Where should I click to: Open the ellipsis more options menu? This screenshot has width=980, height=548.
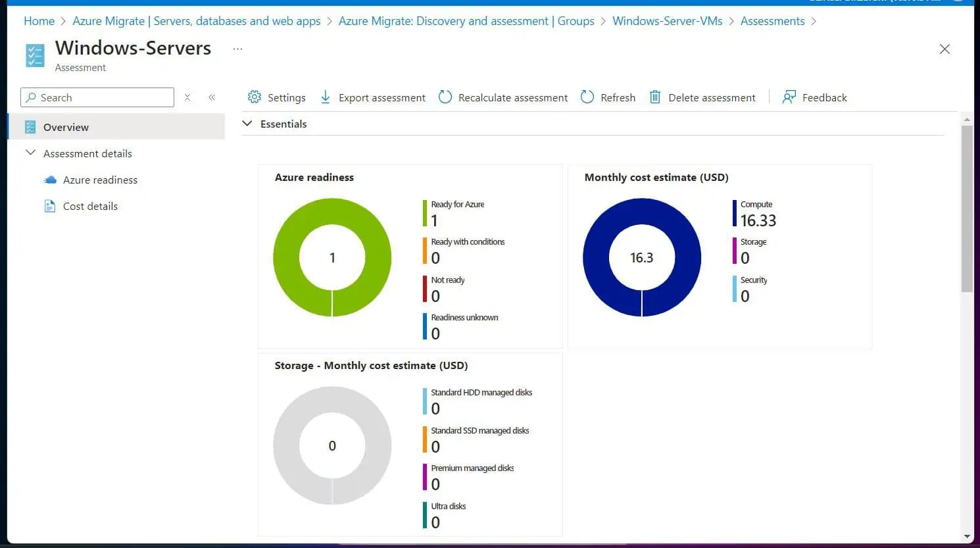coord(237,49)
